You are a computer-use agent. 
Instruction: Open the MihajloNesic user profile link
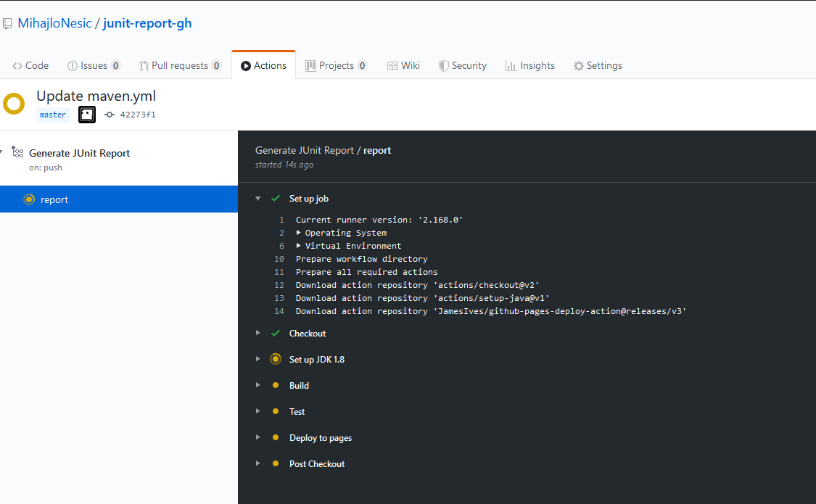click(x=54, y=23)
